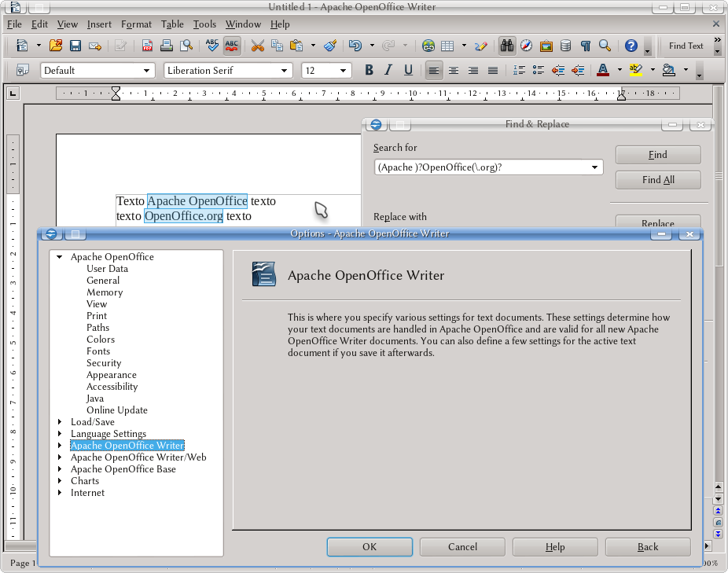The width and height of the screenshot is (728, 573).
Task: Set Align Left paragraph
Action: pyautogui.click(x=434, y=70)
